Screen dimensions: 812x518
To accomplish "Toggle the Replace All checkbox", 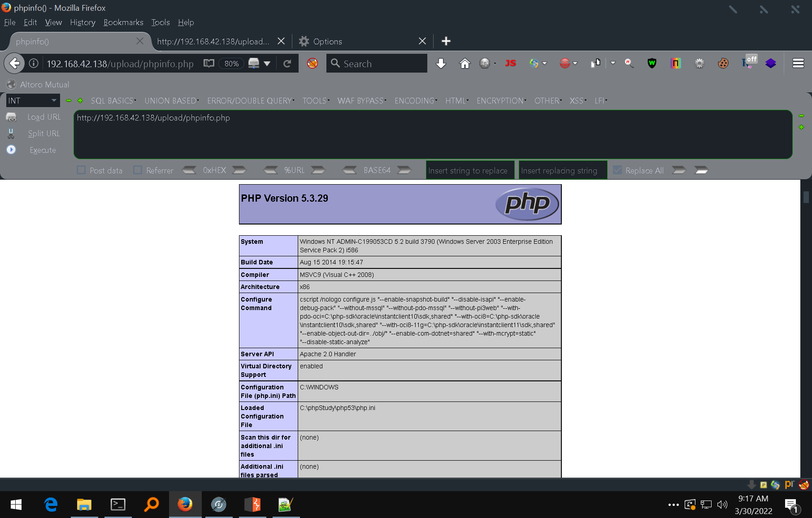I will point(617,170).
